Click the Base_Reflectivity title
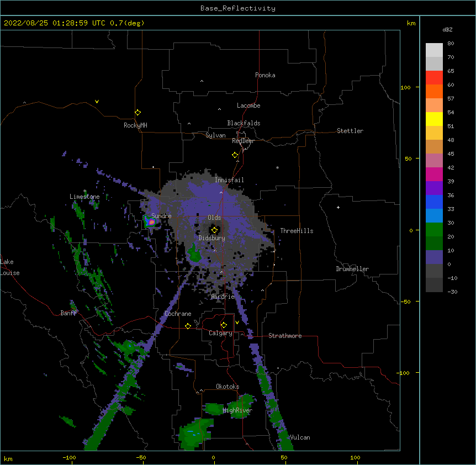The height and width of the screenshot is (465, 476). pos(238,8)
